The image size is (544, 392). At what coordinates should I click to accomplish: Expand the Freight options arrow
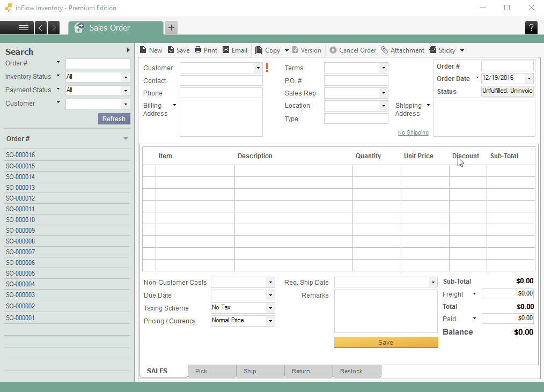tap(474, 294)
